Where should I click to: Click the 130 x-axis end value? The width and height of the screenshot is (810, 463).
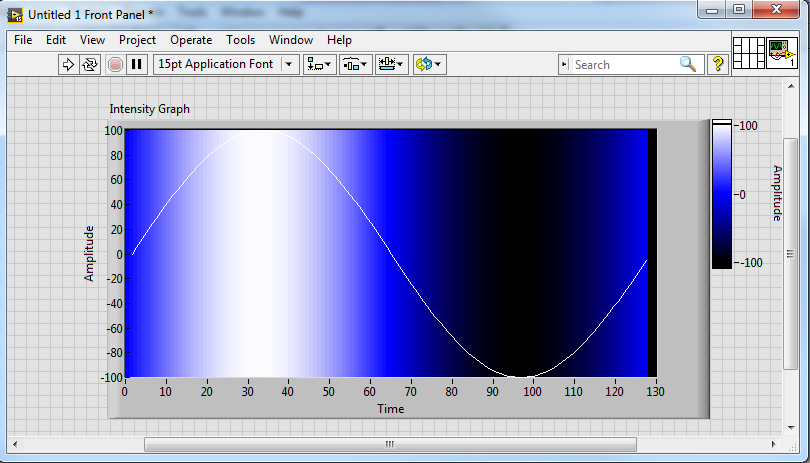point(655,392)
